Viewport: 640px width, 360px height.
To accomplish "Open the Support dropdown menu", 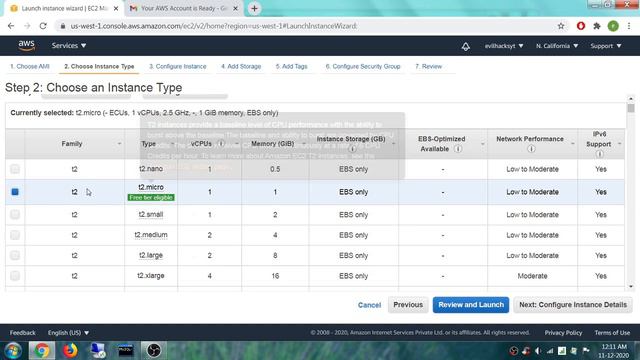I will [606, 46].
